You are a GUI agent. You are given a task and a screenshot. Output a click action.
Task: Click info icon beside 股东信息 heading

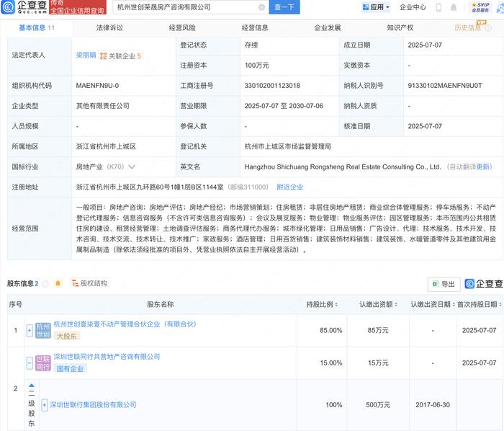tap(45, 283)
